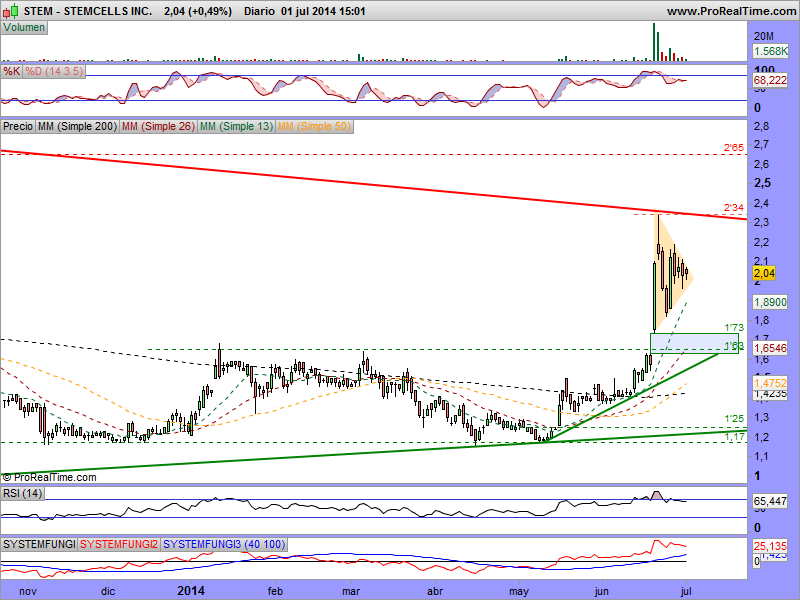
Task: Select the Volumen panel label
Action: pos(24,28)
